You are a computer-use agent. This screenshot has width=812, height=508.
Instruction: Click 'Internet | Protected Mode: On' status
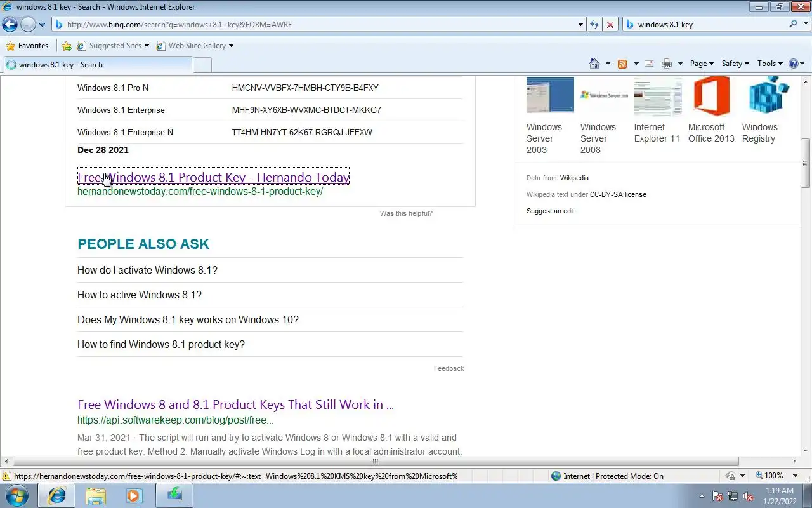click(x=607, y=476)
